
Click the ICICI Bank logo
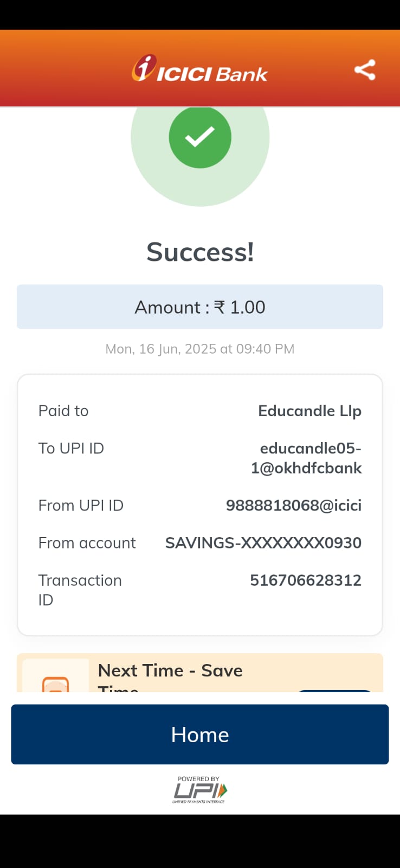(x=199, y=69)
